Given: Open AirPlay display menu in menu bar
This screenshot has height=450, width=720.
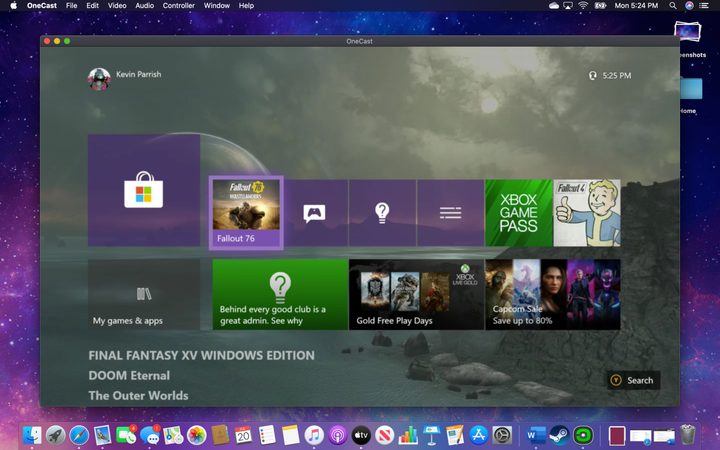Looking at the screenshot, I should (568, 6).
